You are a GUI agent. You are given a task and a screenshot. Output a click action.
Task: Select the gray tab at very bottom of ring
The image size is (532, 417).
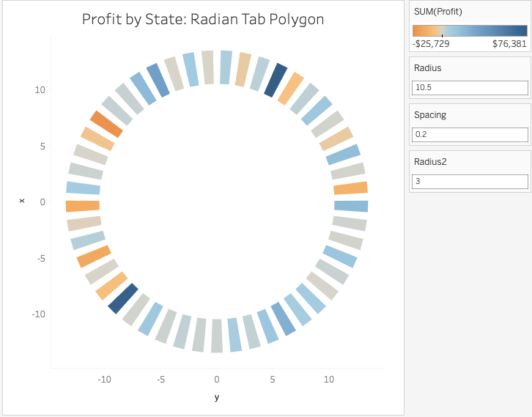[216, 336]
